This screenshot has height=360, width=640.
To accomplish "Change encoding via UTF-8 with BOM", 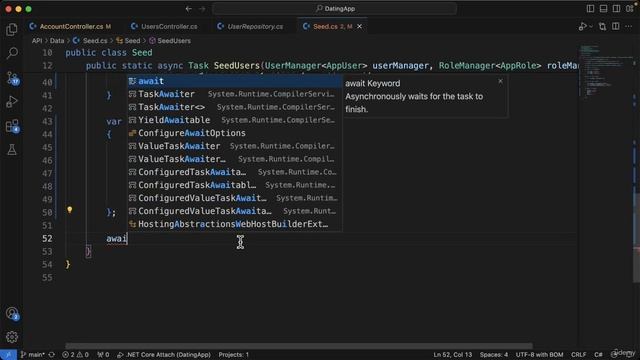I will 539,355.
